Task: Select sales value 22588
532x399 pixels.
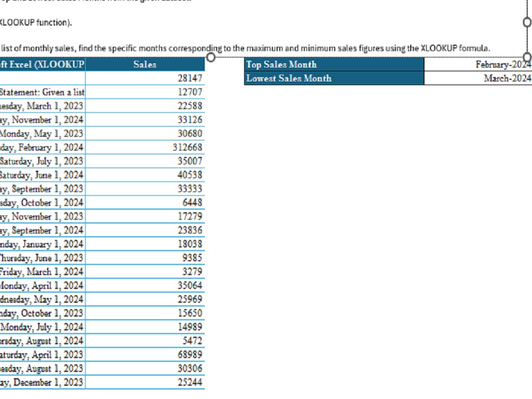Action: tap(145, 106)
